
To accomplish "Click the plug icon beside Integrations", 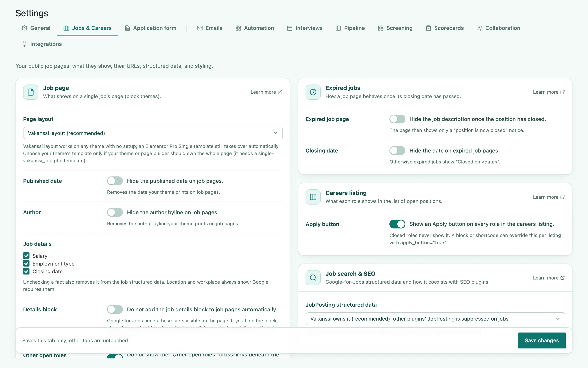I will [x=24, y=44].
